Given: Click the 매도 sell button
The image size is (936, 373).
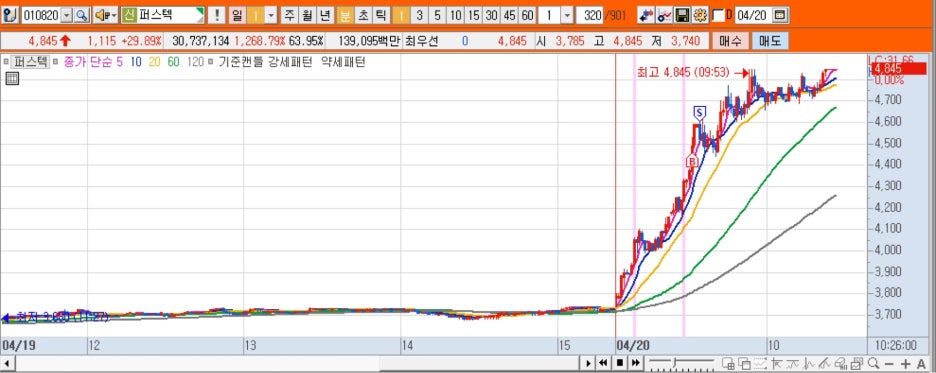Looking at the screenshot, I should click(769, 41).
